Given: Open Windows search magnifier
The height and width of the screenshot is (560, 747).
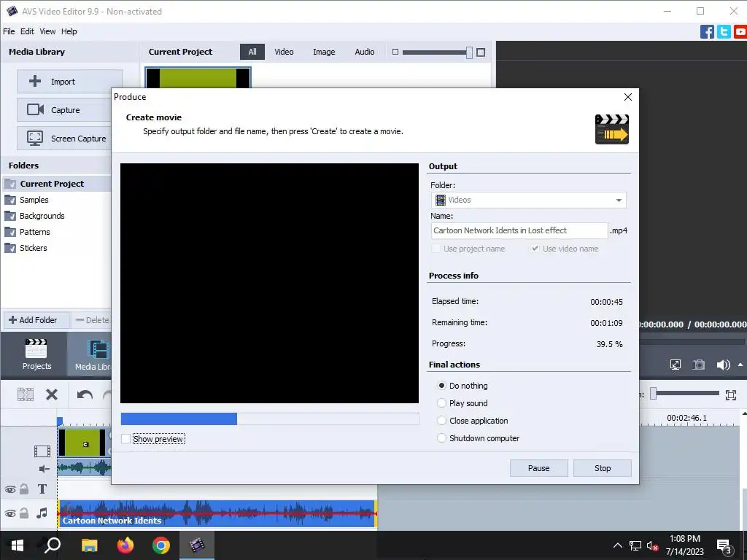Looking at the screenshot, I should 53,545.
